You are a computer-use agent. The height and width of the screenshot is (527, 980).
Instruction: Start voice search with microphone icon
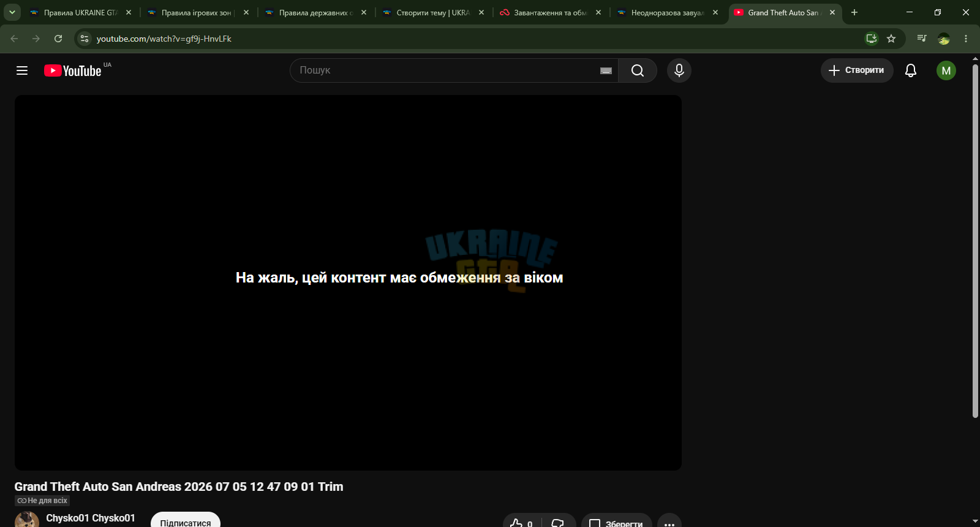coord(679,70)
